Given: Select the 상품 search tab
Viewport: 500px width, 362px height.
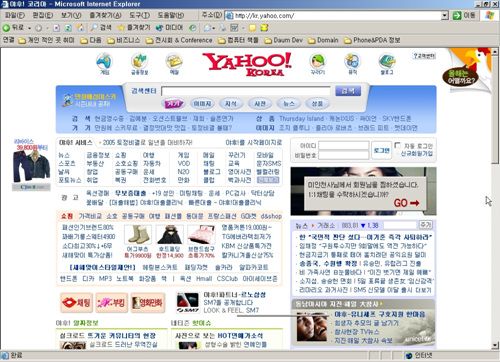Looking at the screenshot, I should pyautogui.click(x=317, y=104).
